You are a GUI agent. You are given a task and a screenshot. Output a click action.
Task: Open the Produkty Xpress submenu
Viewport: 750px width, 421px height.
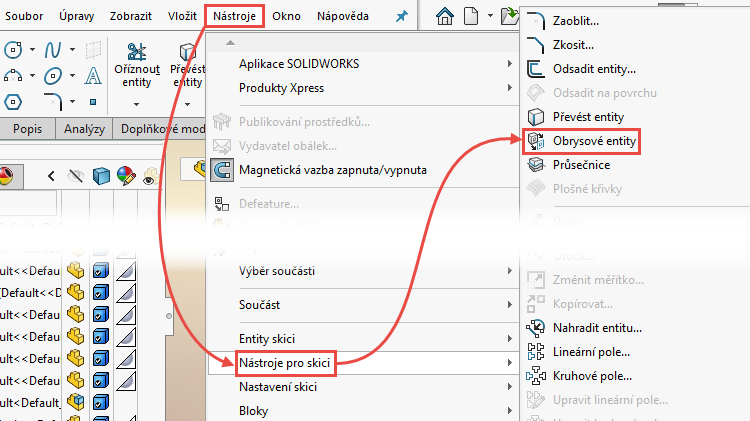(x=364, y=88)
